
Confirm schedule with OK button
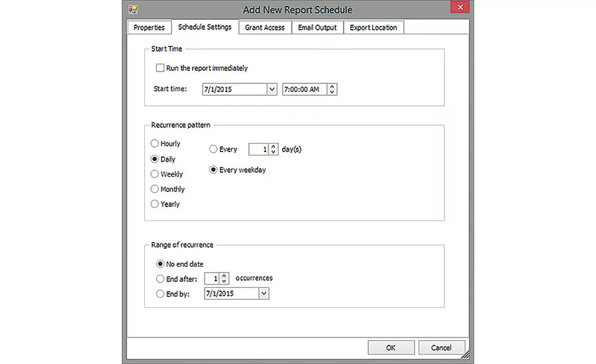click(x=391, y=347)
